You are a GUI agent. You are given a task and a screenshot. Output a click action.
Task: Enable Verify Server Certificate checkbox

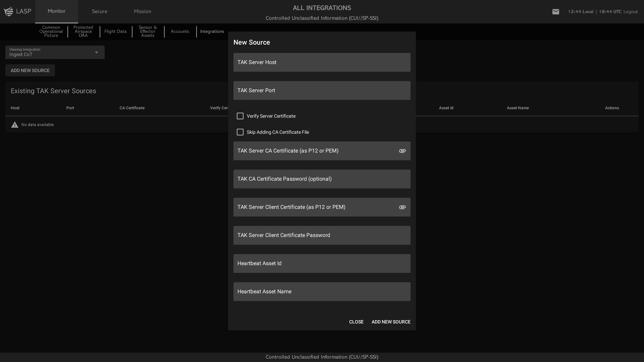[x=240, y=116]
